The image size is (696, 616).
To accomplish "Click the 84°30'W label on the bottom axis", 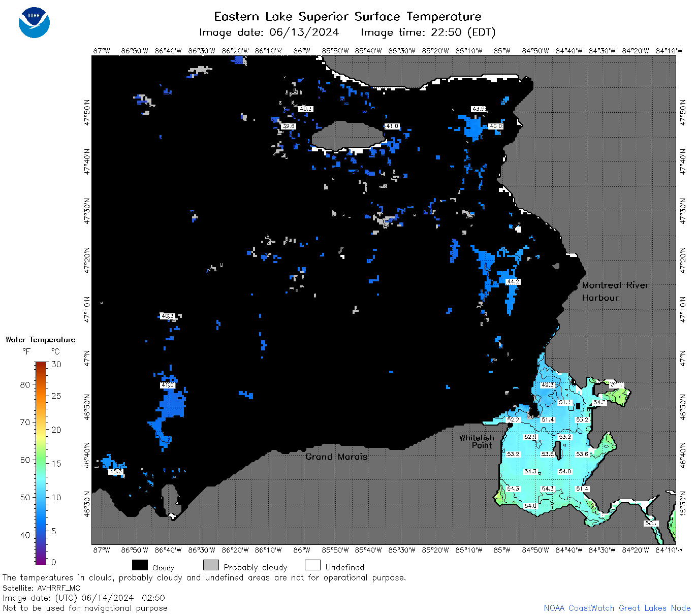I will click(x=602, y=549).
